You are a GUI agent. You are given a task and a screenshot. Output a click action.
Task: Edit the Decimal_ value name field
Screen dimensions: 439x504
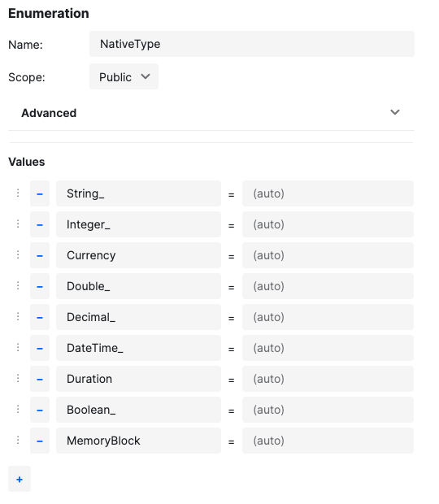click(x=138, y=317)
